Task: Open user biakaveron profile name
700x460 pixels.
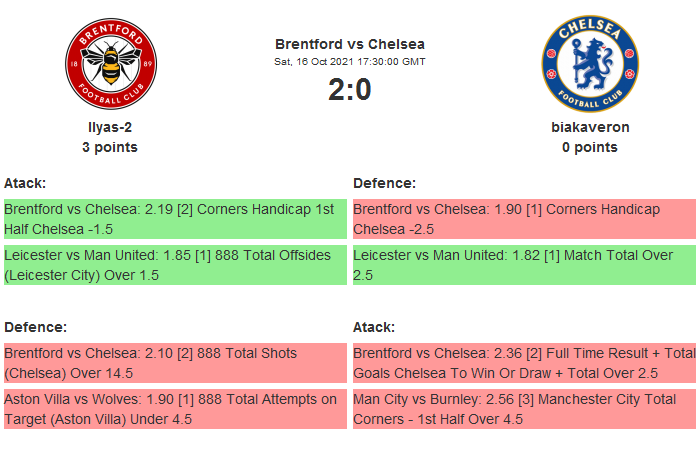Action: (590, 127)
